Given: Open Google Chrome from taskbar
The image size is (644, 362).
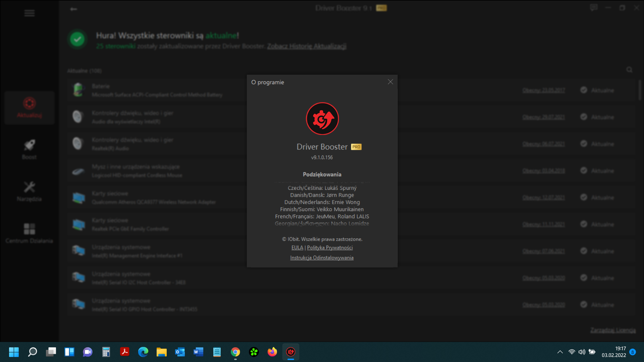Looking at the screenshot, I should pyautogui.click(x=235, y=352).
